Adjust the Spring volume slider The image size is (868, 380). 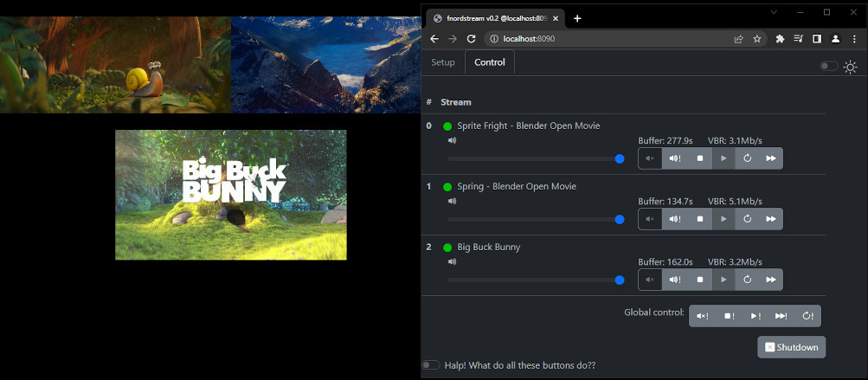point(536,219)
